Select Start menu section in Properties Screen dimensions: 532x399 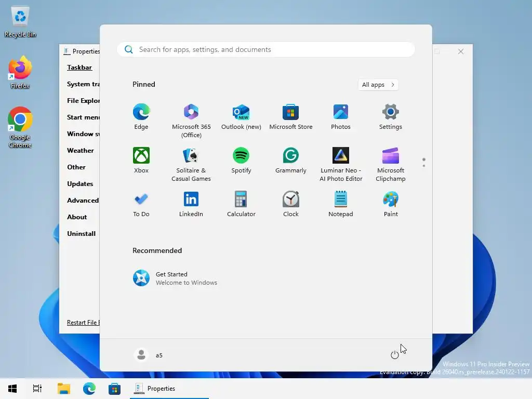point(83,117)
